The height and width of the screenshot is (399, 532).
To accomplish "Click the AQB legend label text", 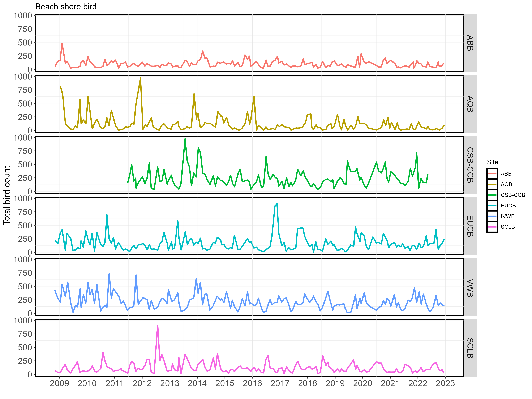I will (506, 184).
